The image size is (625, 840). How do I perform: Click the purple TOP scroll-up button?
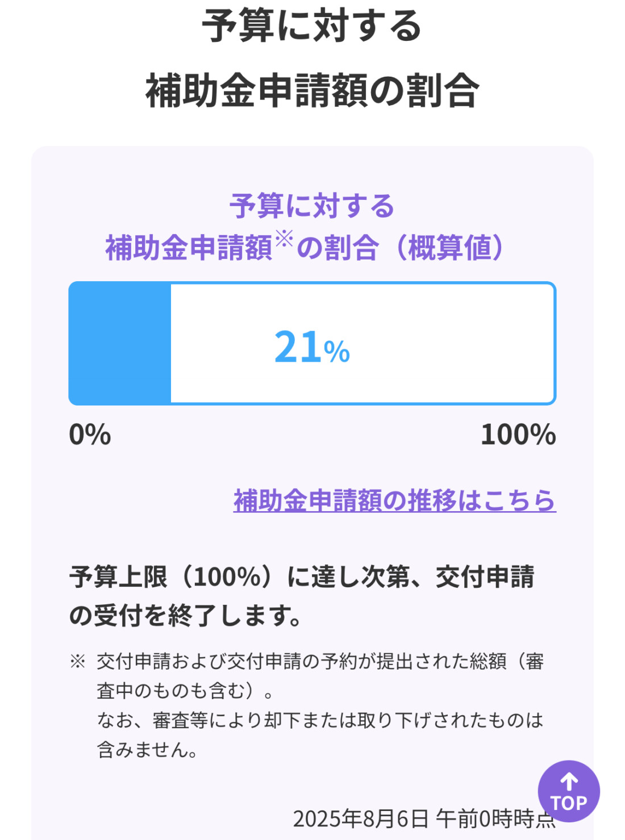(568, 791)
